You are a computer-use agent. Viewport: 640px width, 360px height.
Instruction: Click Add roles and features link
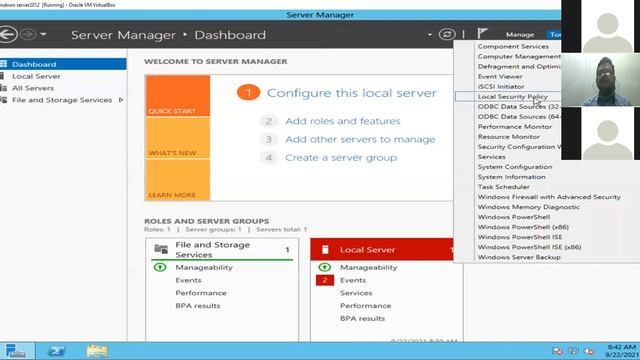[343, 121]
